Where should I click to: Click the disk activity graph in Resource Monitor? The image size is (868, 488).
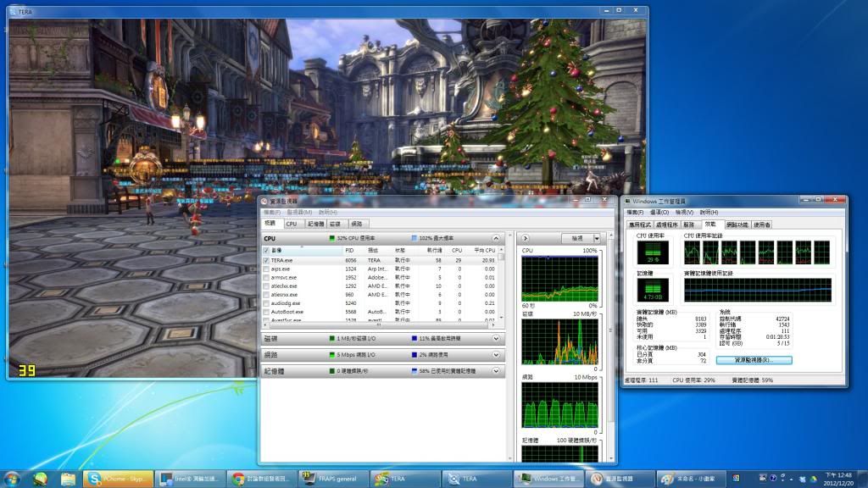click(x=559, y=342)
